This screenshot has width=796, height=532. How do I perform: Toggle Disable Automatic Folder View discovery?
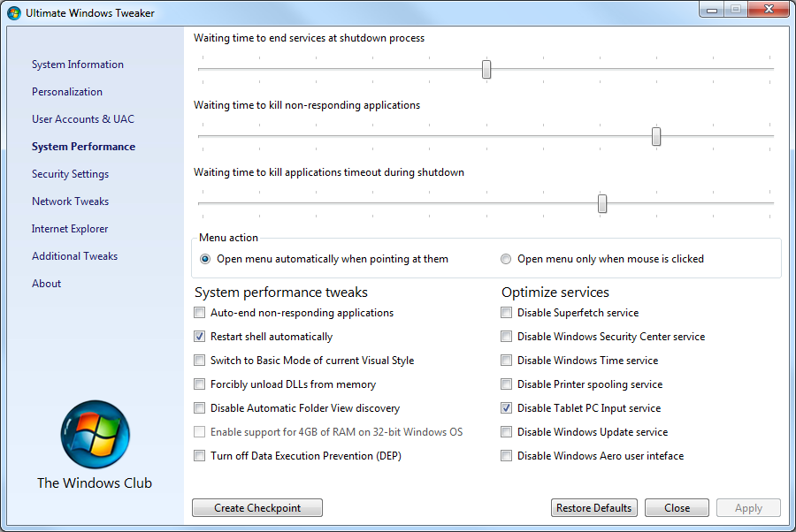[200, 408]
